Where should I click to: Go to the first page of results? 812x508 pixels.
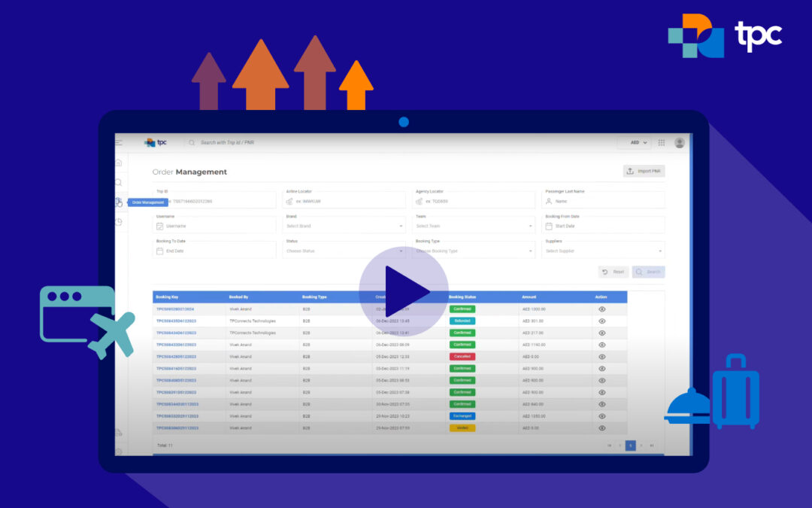click(610, 446)
